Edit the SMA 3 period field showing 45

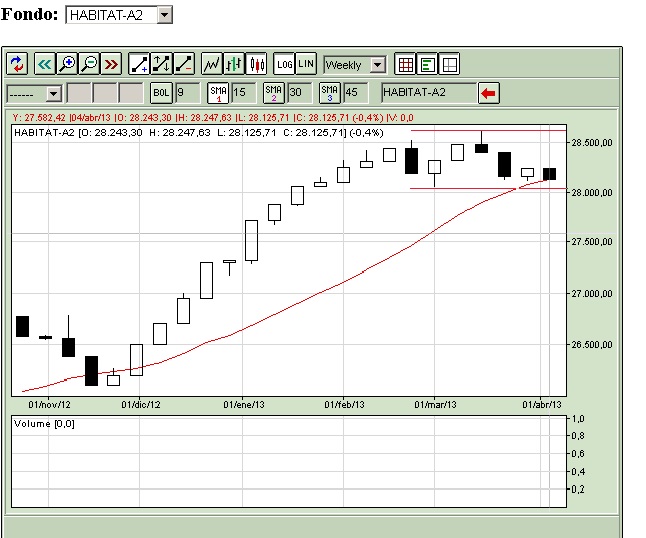[x=356, y=93]
